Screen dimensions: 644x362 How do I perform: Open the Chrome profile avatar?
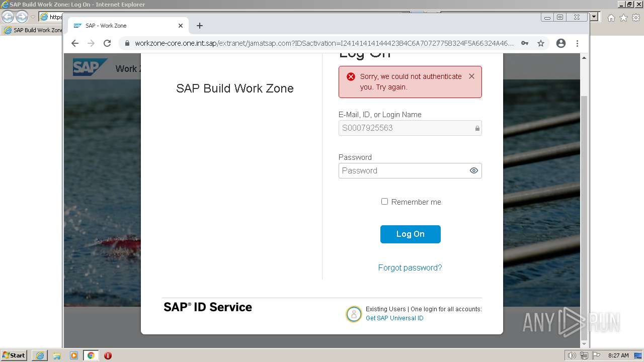[561, 43]
